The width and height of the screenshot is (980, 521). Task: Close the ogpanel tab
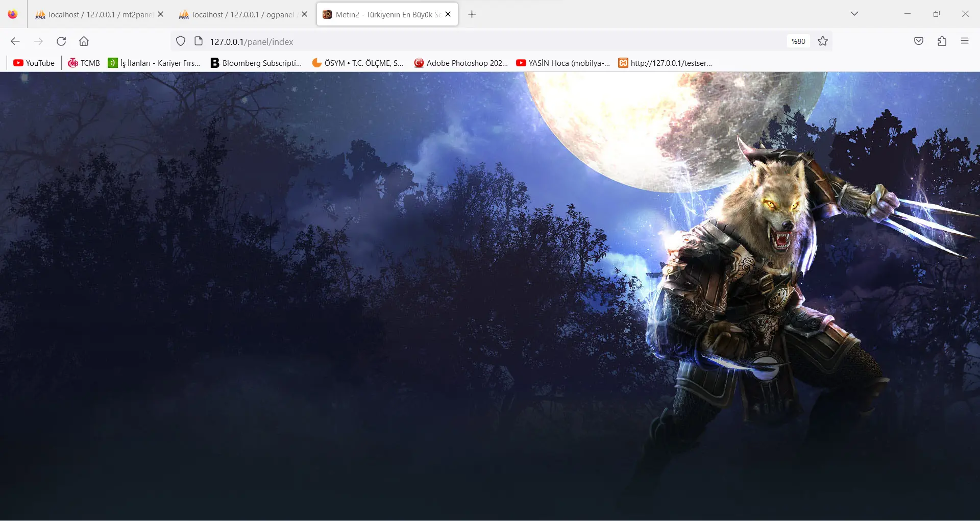(x=305, y=14)
